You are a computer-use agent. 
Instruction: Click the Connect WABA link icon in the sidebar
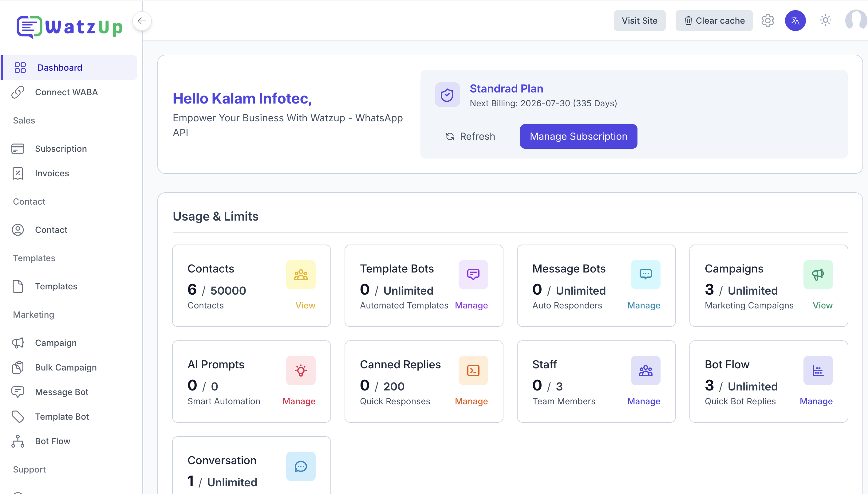pyautogui.click(x=18, y=92)
